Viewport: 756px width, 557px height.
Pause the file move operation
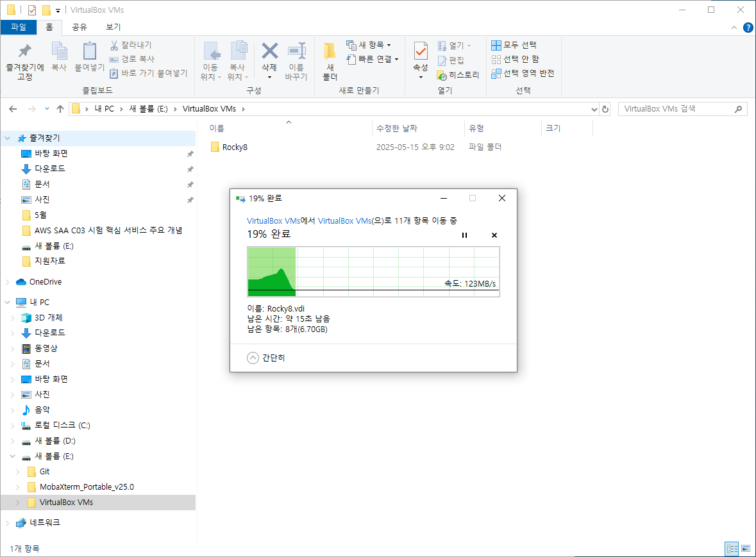464,235
